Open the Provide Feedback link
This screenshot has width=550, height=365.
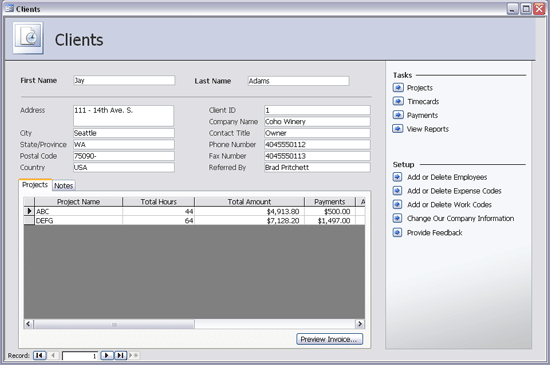coord(435,232)
